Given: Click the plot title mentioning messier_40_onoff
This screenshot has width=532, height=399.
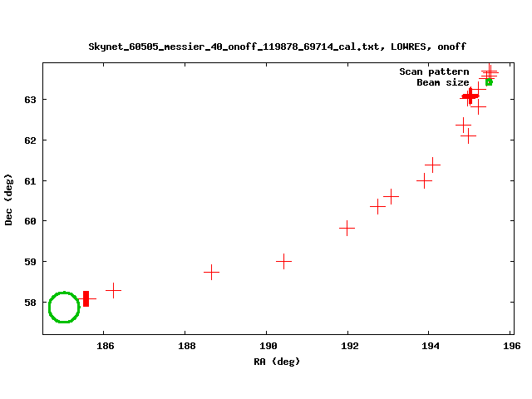Looking at the screenshot, I should 277,47.
